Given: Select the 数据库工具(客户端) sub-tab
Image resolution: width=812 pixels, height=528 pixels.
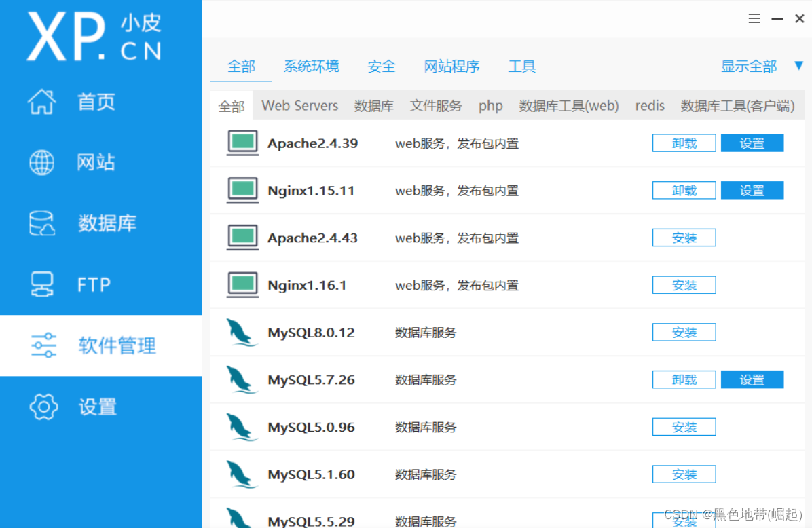Looking at the screenshot, I should click(x=737, y=106).
